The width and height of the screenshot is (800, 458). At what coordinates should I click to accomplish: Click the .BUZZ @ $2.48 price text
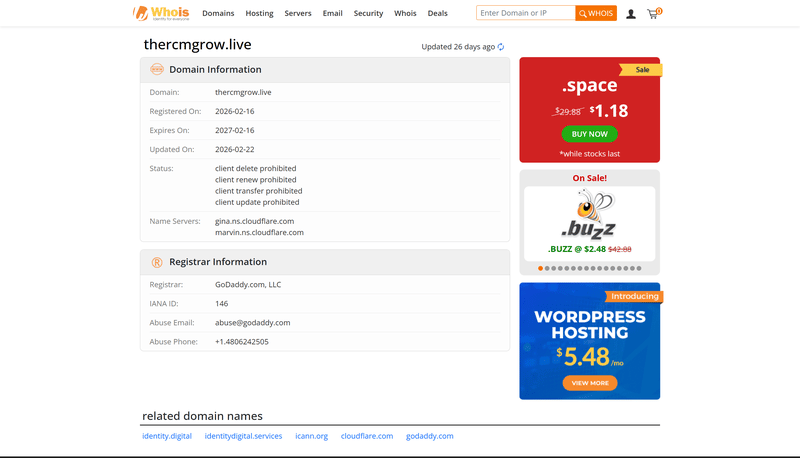coord(577,249)
